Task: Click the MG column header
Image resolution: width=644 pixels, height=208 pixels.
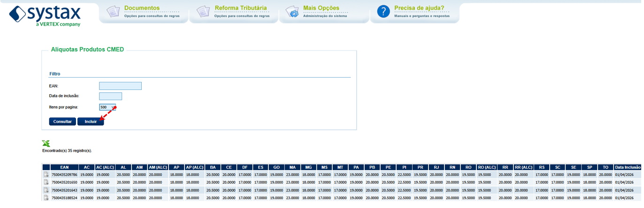Action: [308, 167]
